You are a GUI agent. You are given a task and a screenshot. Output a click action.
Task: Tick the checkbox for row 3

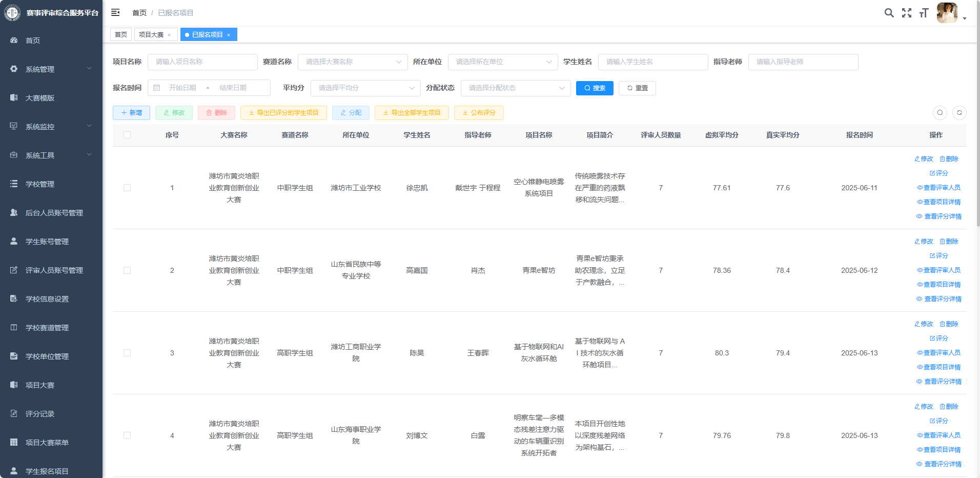(127, 353)
